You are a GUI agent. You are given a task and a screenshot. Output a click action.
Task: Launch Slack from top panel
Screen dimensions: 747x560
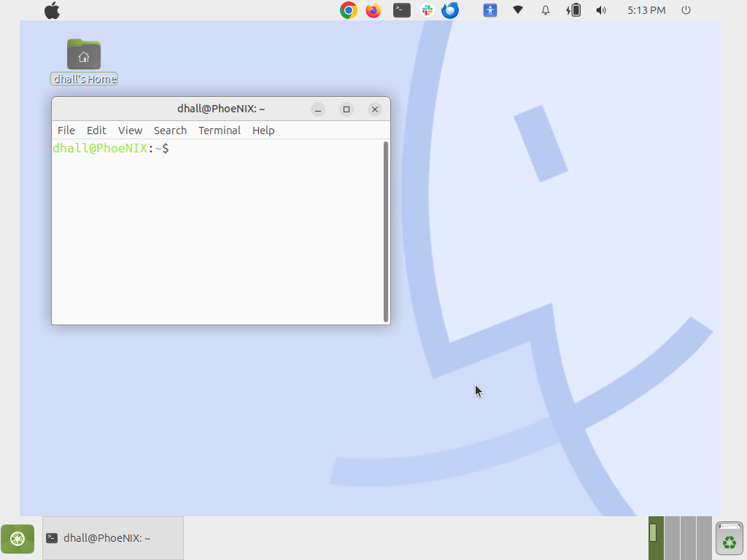pos(427,10)
